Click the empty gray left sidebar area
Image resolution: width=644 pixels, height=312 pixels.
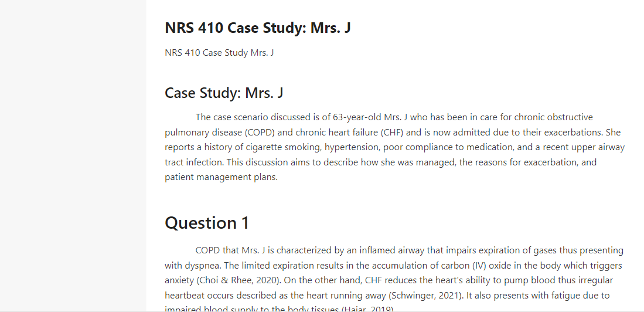[x=73, y=156]
